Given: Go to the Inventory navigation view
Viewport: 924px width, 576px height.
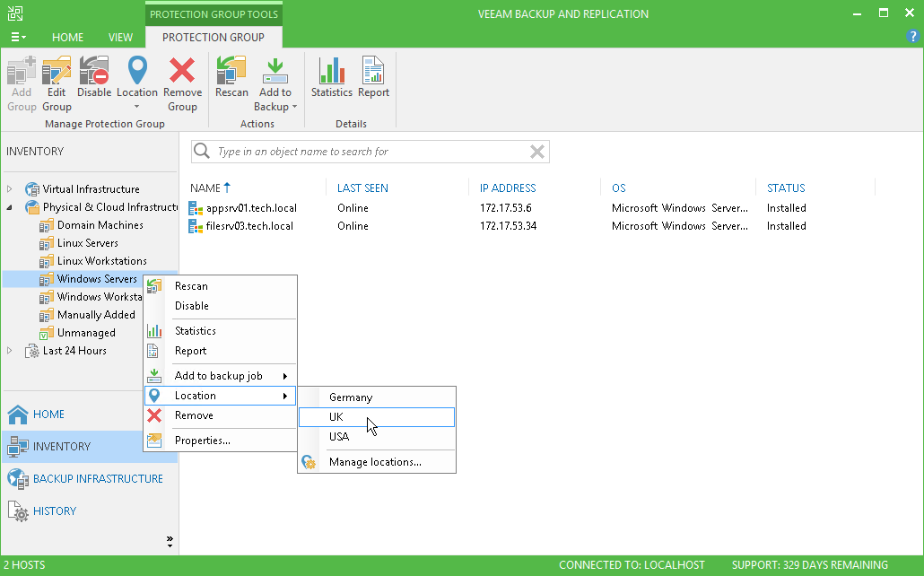Looking at the screenshot, I should pyautogui.click(x=90, y=446).
